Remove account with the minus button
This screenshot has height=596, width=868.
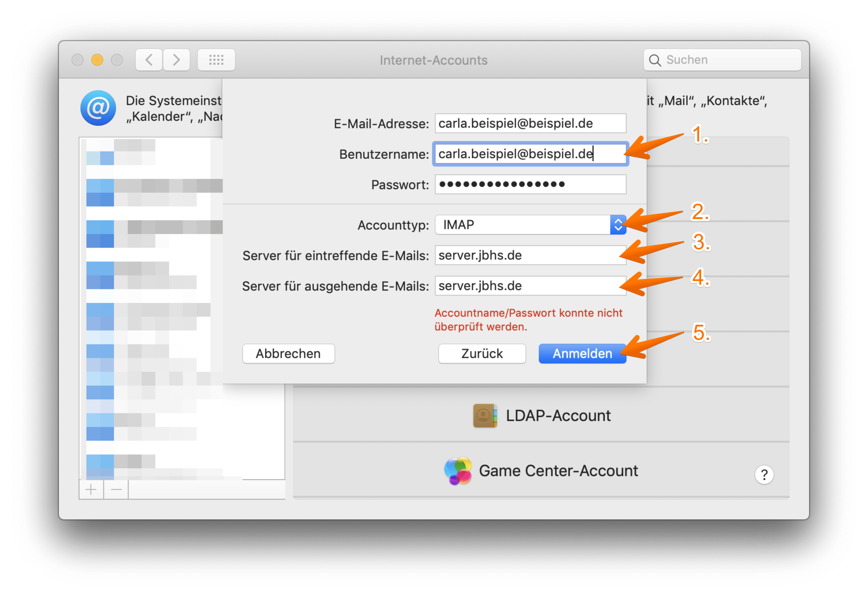tap(116, 490)
